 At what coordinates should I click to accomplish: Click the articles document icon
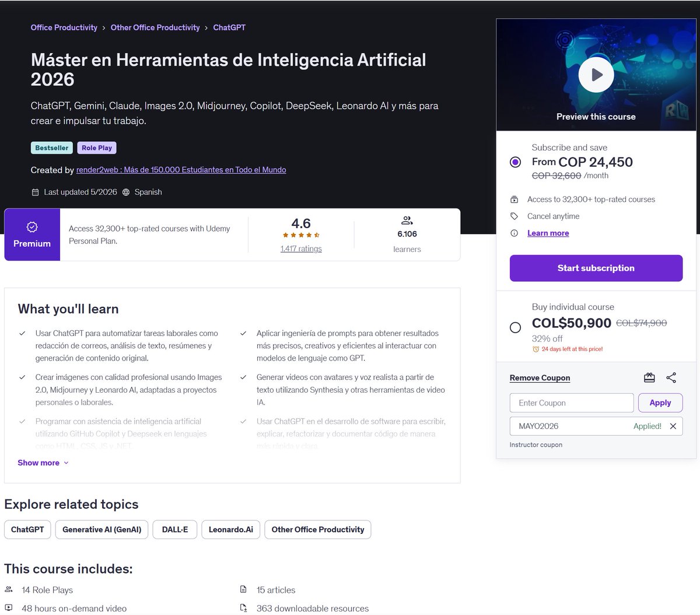pos(243,589)
